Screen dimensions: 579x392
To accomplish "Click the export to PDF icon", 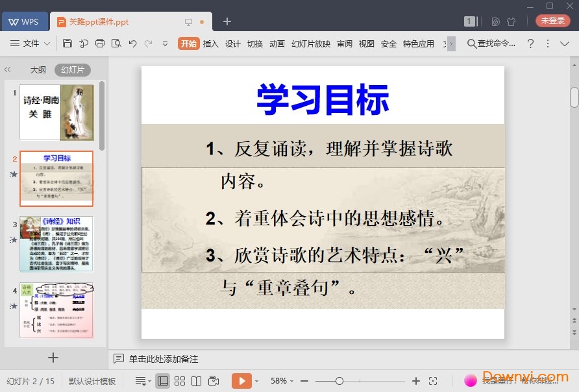I will (84, 43).
